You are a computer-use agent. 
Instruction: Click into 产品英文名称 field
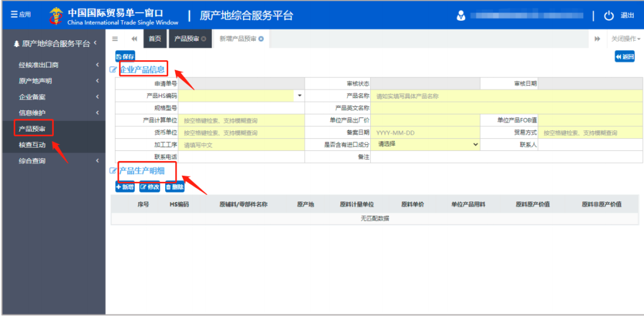coord(506,108)
